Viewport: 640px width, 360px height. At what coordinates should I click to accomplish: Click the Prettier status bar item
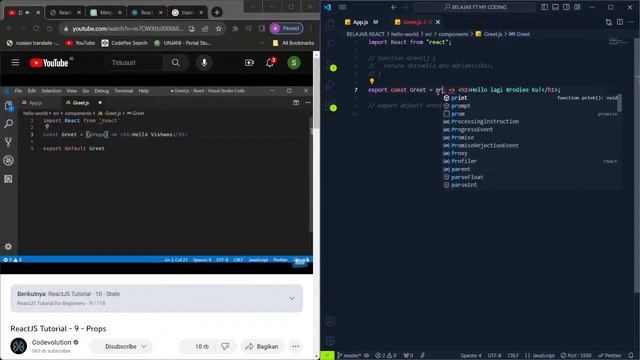tap(609, 356)
